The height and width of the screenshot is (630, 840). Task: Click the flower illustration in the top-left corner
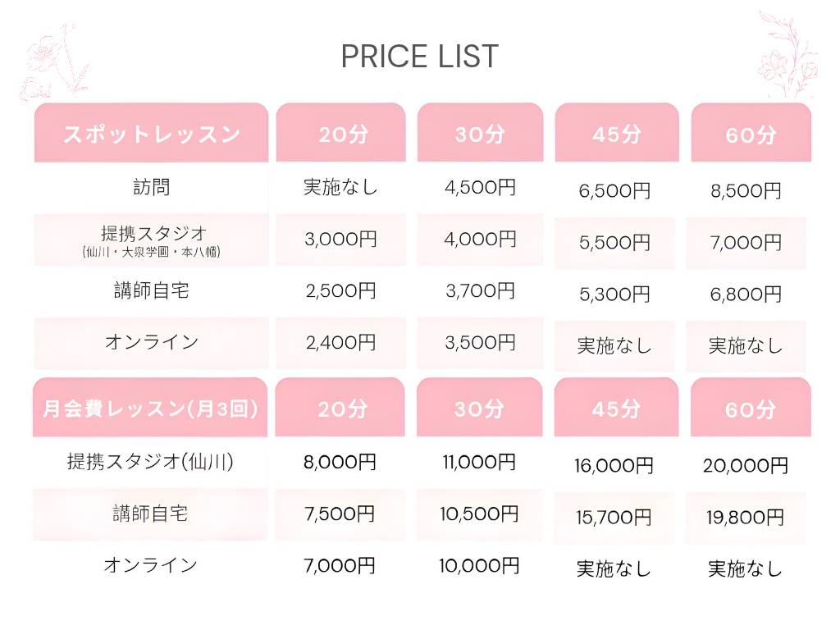click(x=56, y=63)
